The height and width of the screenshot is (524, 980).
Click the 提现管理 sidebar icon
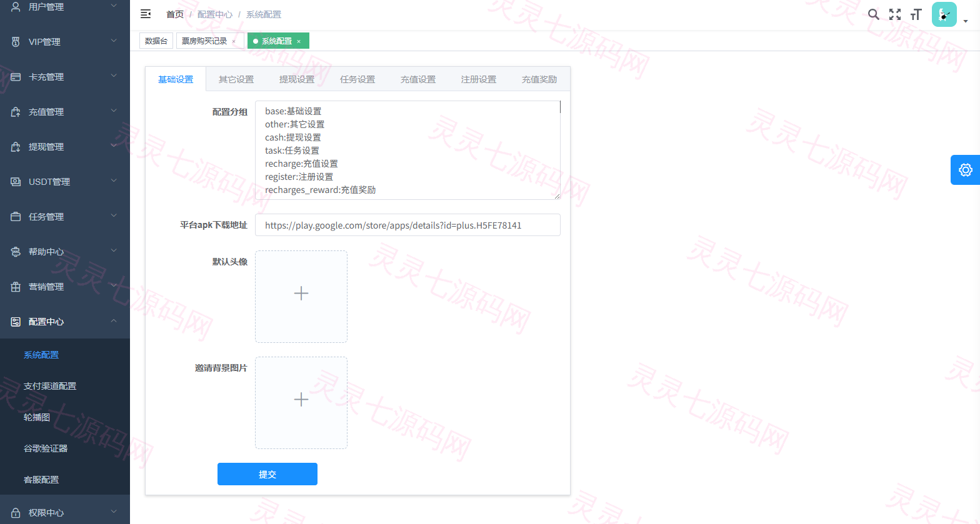[16, 147]
